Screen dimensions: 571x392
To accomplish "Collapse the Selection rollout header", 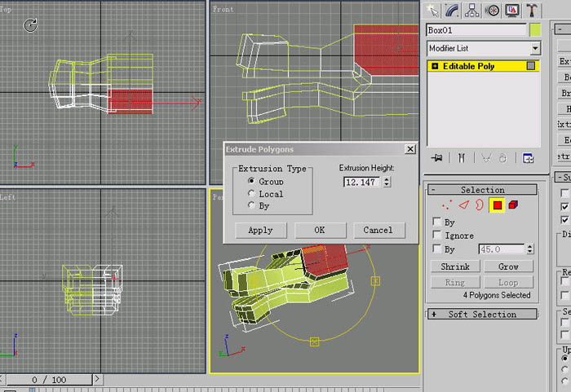I will [x=482, y=190].
